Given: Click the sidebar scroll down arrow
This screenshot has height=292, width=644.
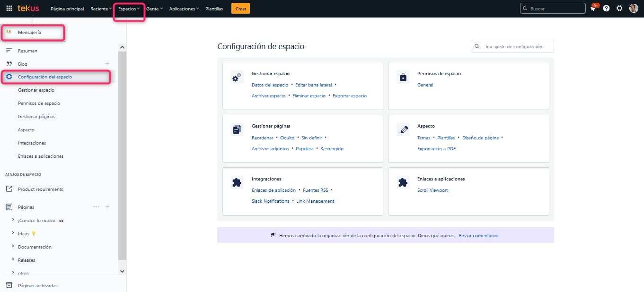Looking at the screenshot, I should (122, 271).
